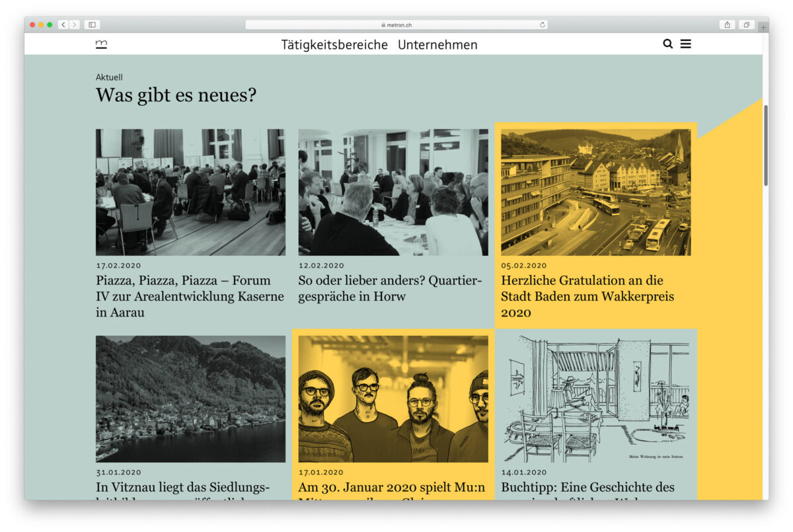This screenshot has height=532, width=793.
Task: Click the Baden cityscape photo
Action: pos(595,192)
